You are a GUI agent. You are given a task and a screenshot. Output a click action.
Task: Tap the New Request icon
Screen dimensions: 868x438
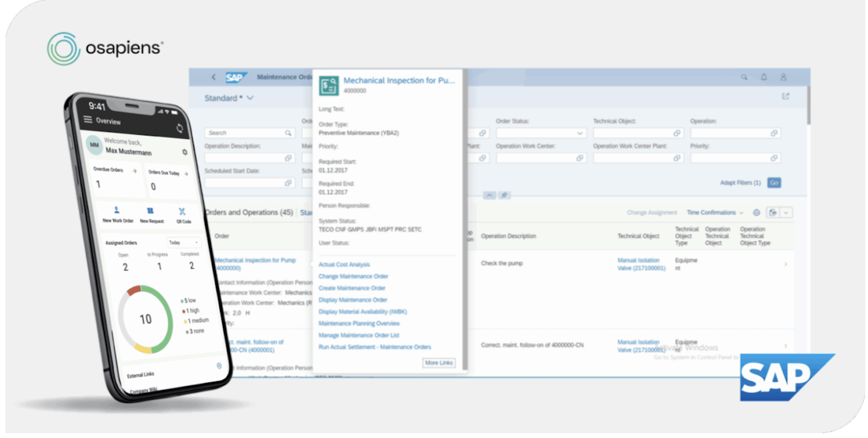click(x=150, y=211)
